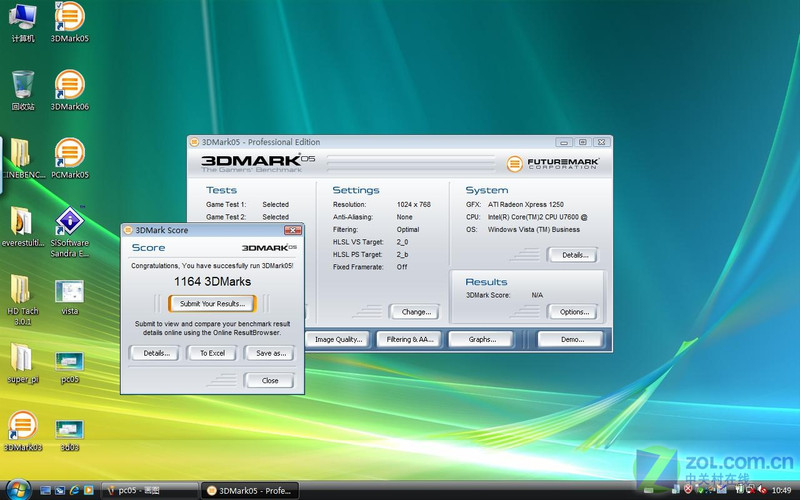This screenshot has width=800, height=500.
Task: Launch SiSoftware Sandra desktop shortcut
Action: coord(69,232)
